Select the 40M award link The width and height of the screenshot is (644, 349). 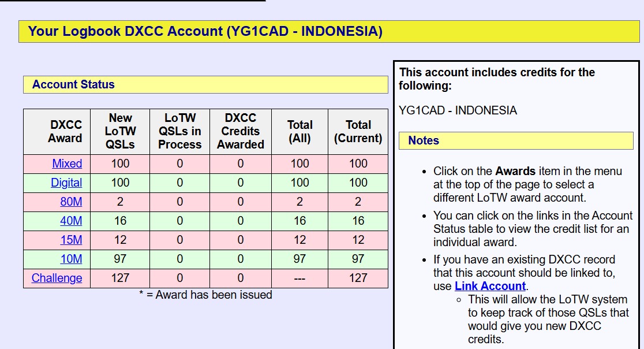click(x=71, y=221)
